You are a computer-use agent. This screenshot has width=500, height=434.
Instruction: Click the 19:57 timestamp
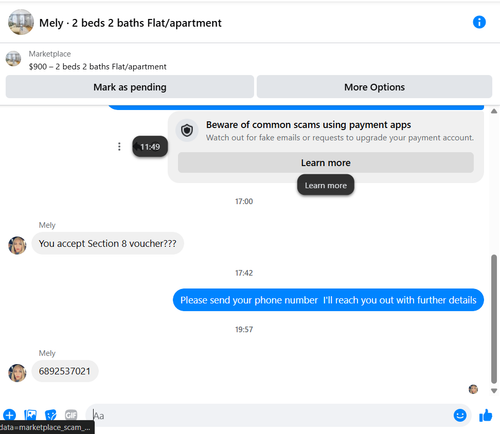(x=244, y=330)
